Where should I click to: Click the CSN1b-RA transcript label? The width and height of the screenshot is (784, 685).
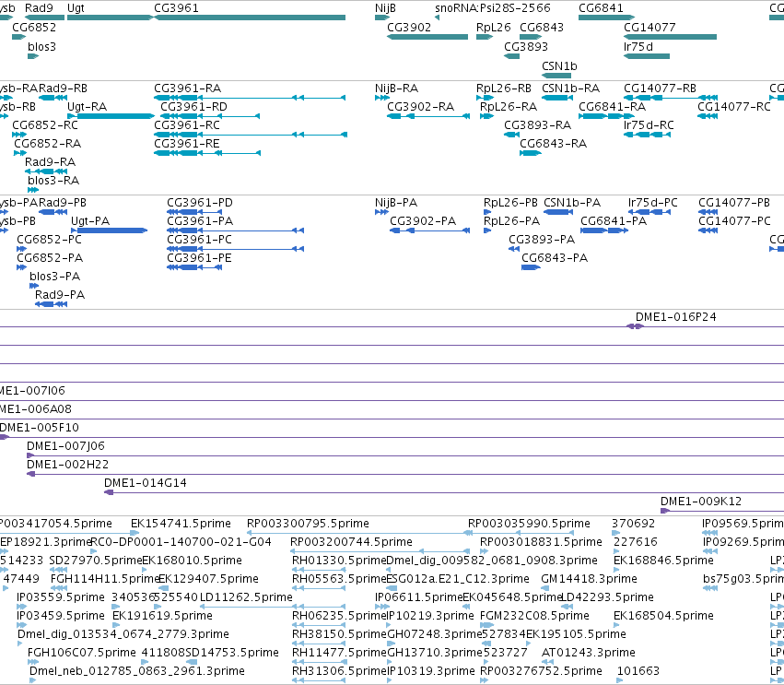point(571,89)
